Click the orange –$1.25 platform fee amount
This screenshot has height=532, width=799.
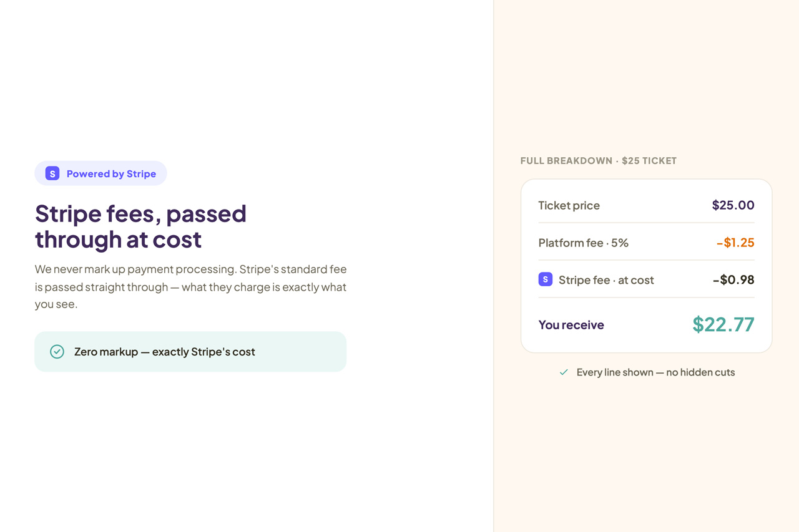(x=735, y=242)
